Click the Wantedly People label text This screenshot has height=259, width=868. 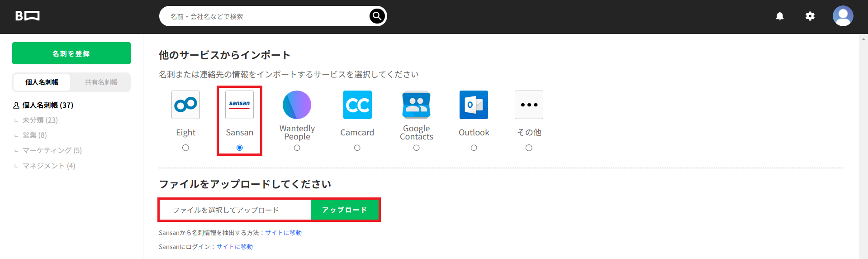297,133
